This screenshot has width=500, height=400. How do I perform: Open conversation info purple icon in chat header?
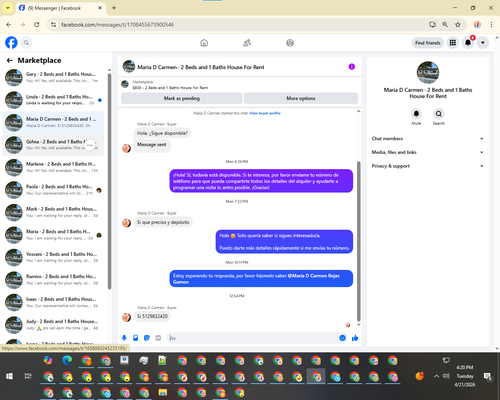pos(352,67)
